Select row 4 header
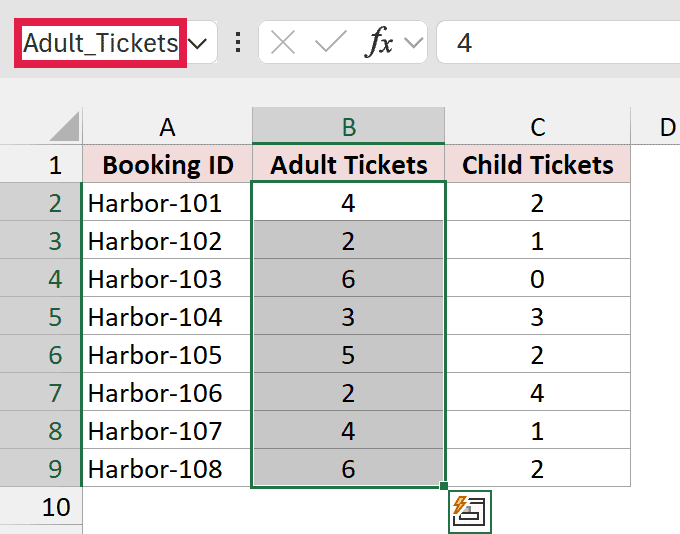 [x=41, y=278]
